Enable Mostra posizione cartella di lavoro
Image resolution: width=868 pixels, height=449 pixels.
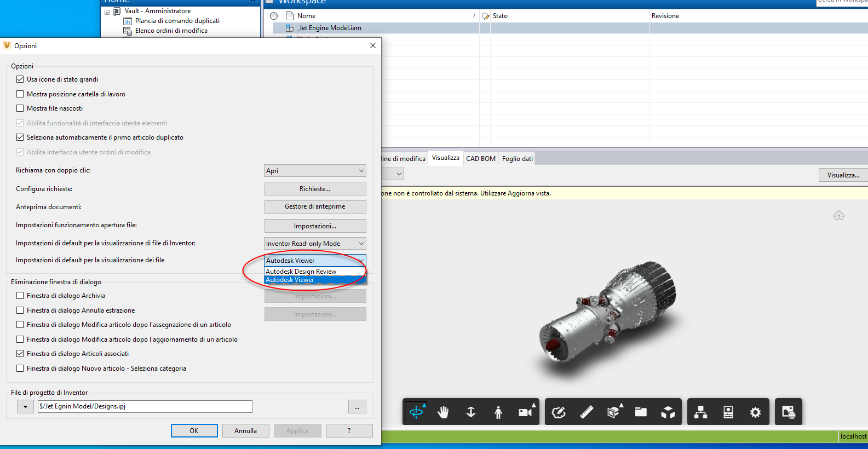point(20,94)
